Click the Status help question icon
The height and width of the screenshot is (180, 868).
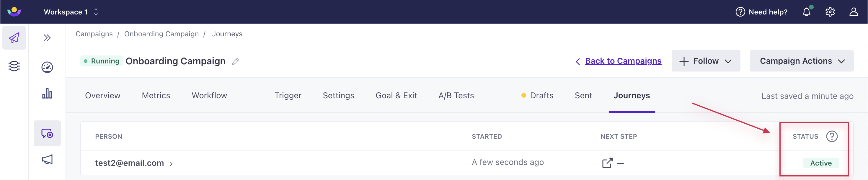832,137
